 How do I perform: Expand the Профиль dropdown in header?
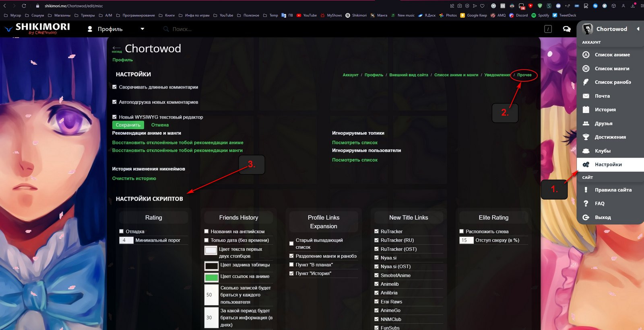point(142,29)
